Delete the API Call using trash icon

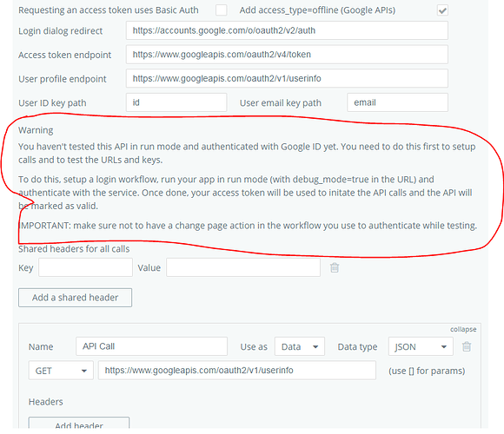tap(467, 346)
